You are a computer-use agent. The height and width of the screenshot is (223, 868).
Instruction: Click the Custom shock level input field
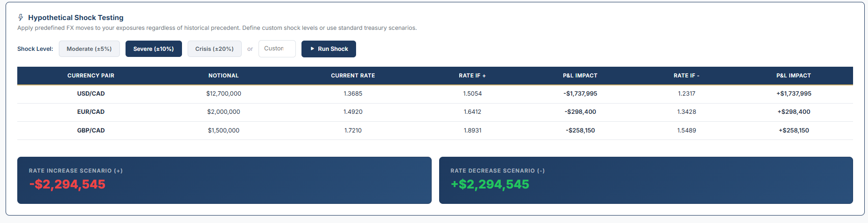click(x=277, y=49)
